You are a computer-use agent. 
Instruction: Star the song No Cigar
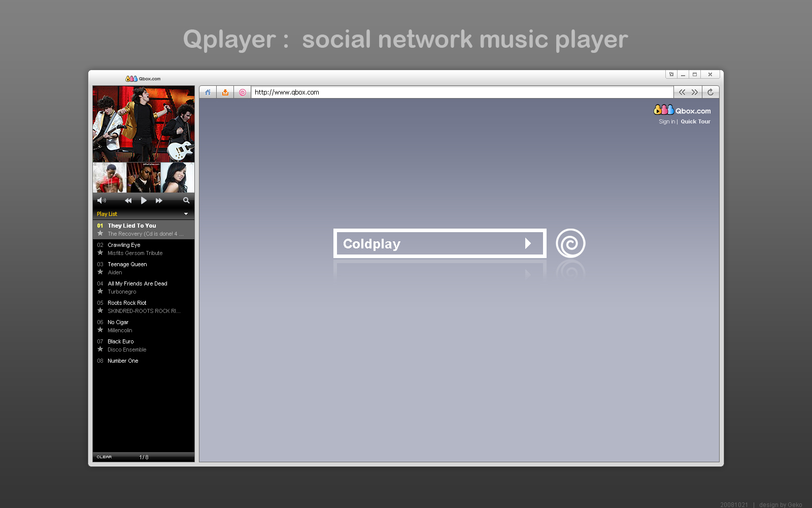point(100,330)
